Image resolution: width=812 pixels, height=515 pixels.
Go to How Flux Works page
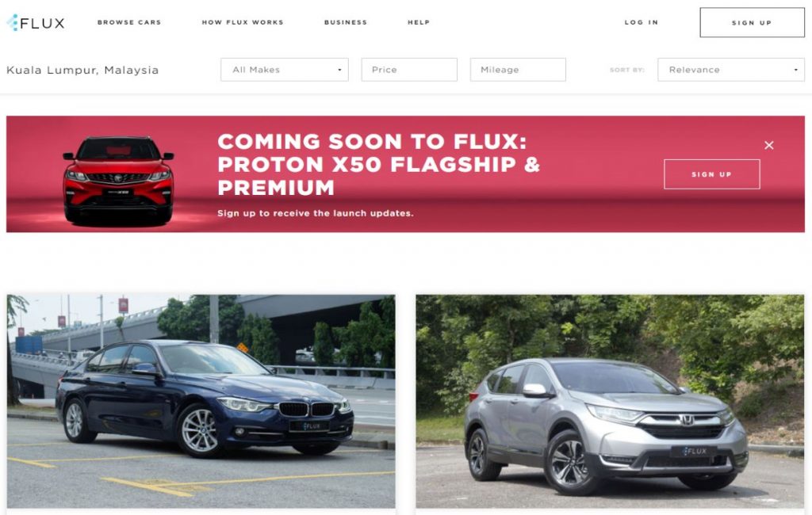243,22
